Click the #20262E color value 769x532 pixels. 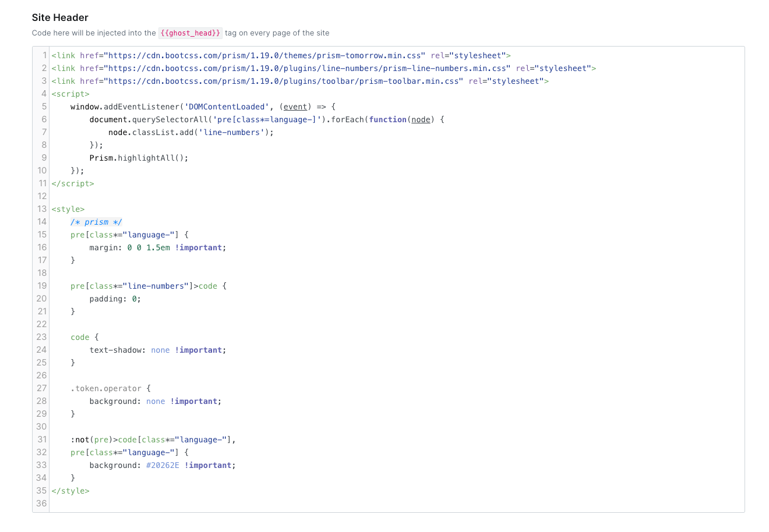click(x=163, y=466)
